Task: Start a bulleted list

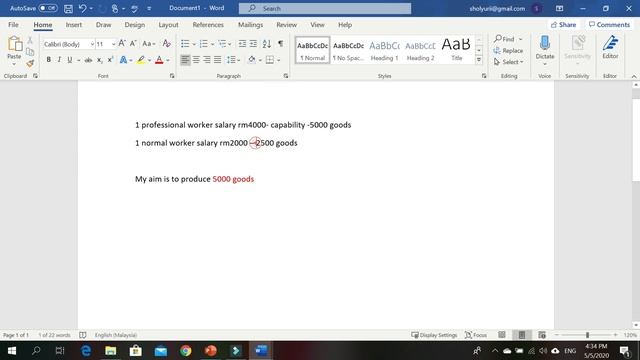Action: [185, 43]
